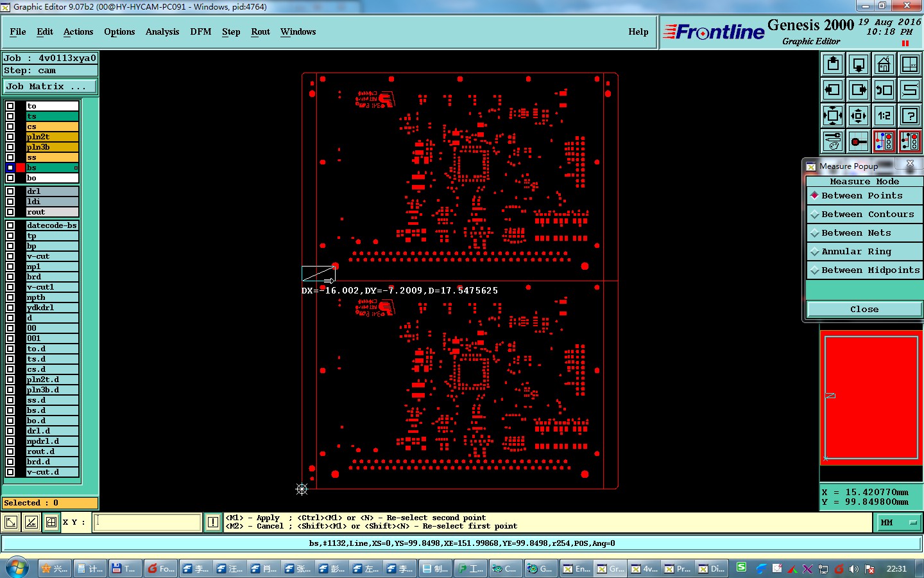The width and height of the screenshot is (924, 578).
Task: Select Between Contours measure mode
Action: [864, 215]
